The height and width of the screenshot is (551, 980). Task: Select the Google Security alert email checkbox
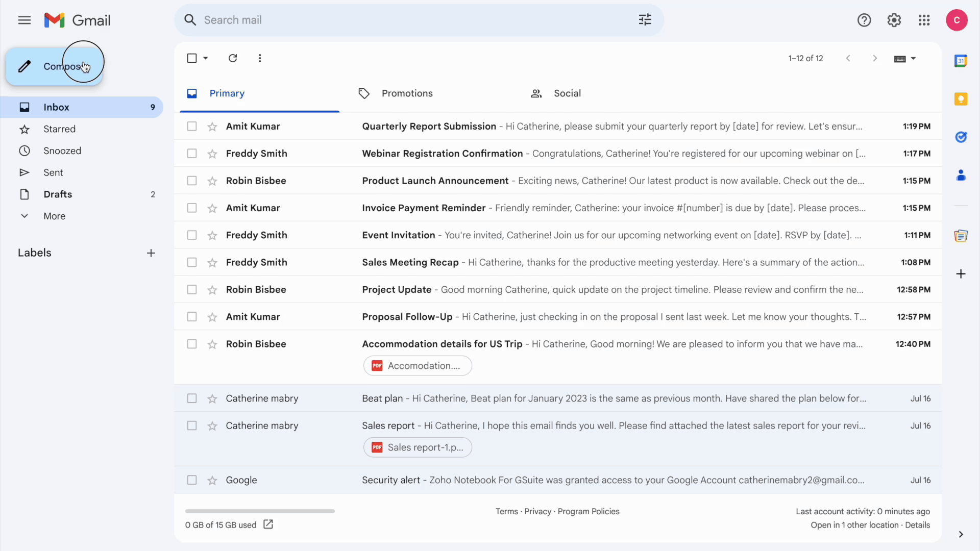tap(192, 480)
